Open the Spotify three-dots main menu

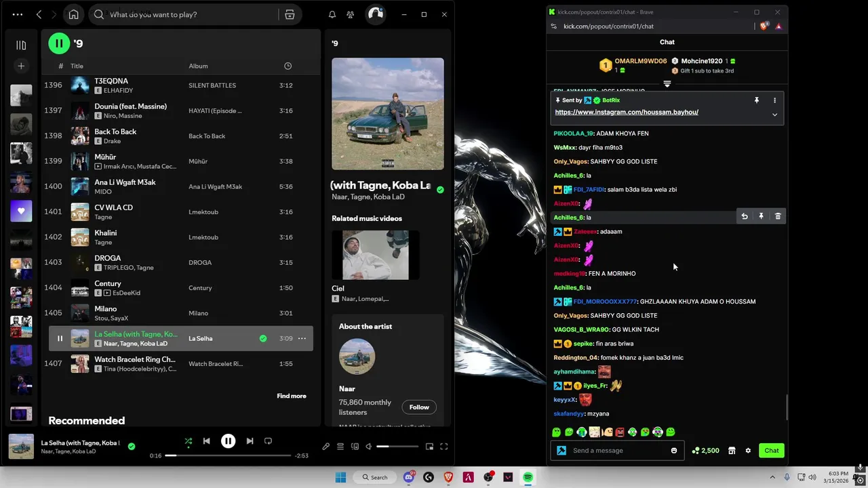17,14
